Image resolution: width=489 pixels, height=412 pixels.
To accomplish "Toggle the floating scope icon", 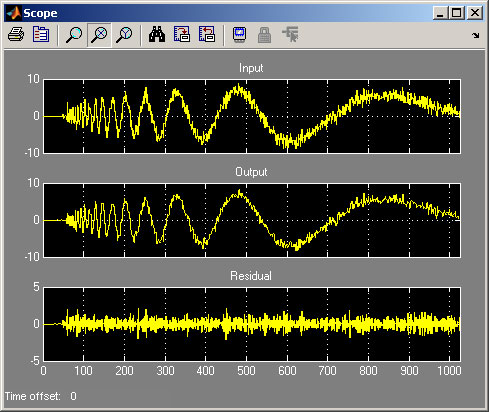I will click(x=239, y=34).
